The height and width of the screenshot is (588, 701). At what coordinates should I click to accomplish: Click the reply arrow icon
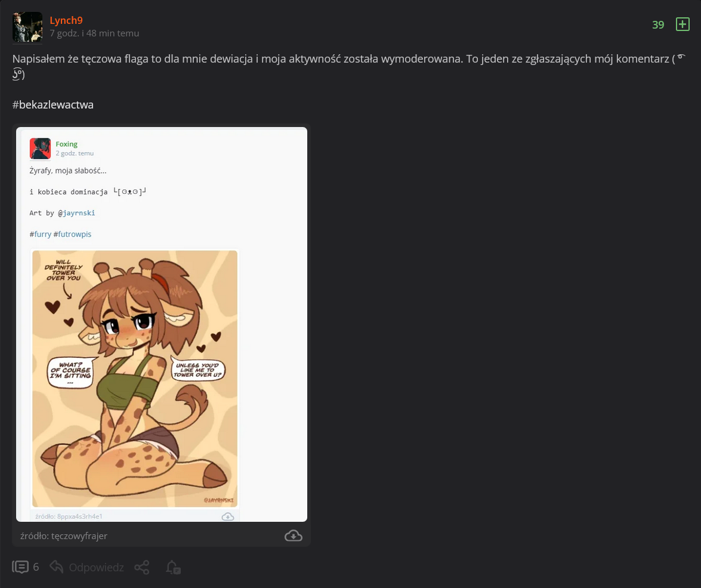pos(57,567)
